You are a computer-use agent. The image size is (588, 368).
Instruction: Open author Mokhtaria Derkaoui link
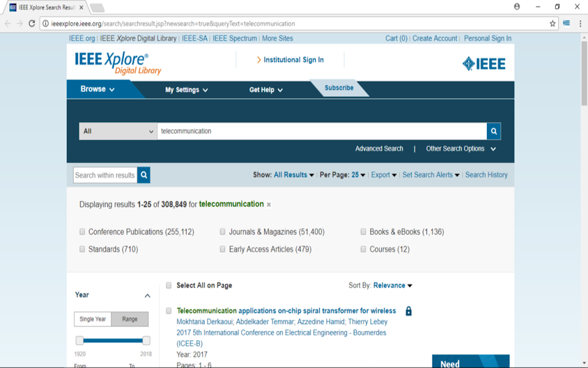204,322
